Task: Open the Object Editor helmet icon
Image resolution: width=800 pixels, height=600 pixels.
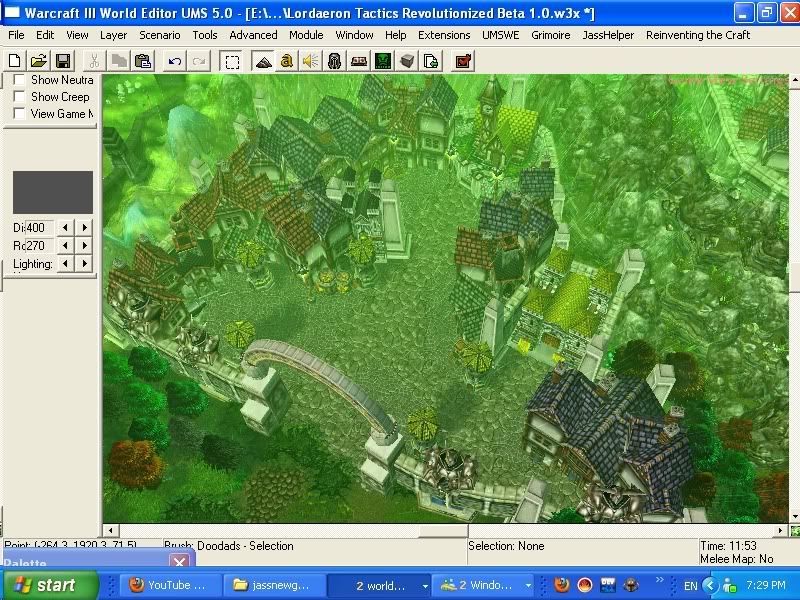Action: pos(335,61)
